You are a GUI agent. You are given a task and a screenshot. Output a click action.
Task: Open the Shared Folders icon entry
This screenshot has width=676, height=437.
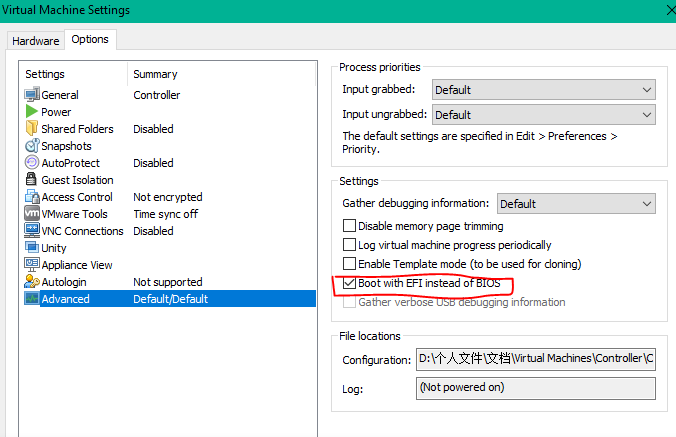tap(32, 129)
